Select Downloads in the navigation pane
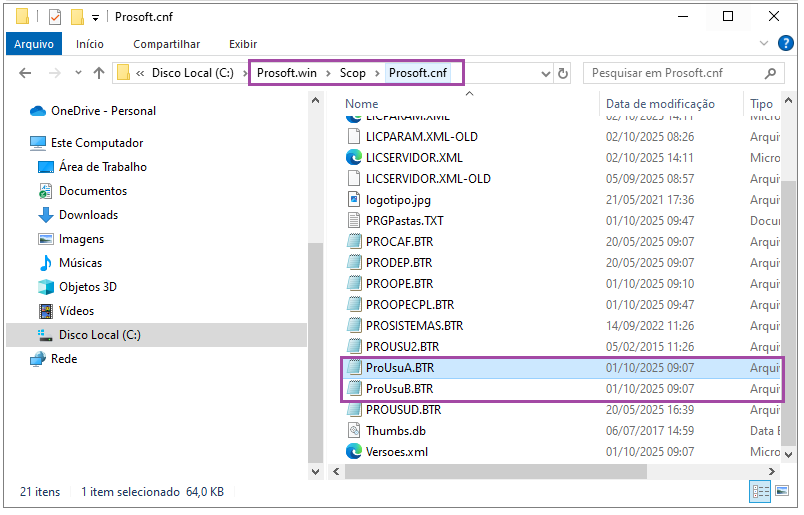Image resolution: width=804 pixels, height=515 pixels. (x=88, y=215)
